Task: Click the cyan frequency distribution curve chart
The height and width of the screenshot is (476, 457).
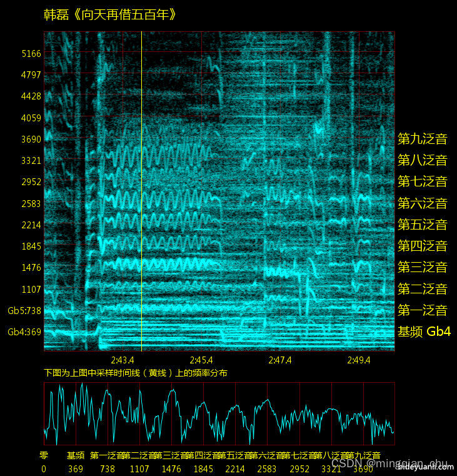Action: click(x=219, y=414)
